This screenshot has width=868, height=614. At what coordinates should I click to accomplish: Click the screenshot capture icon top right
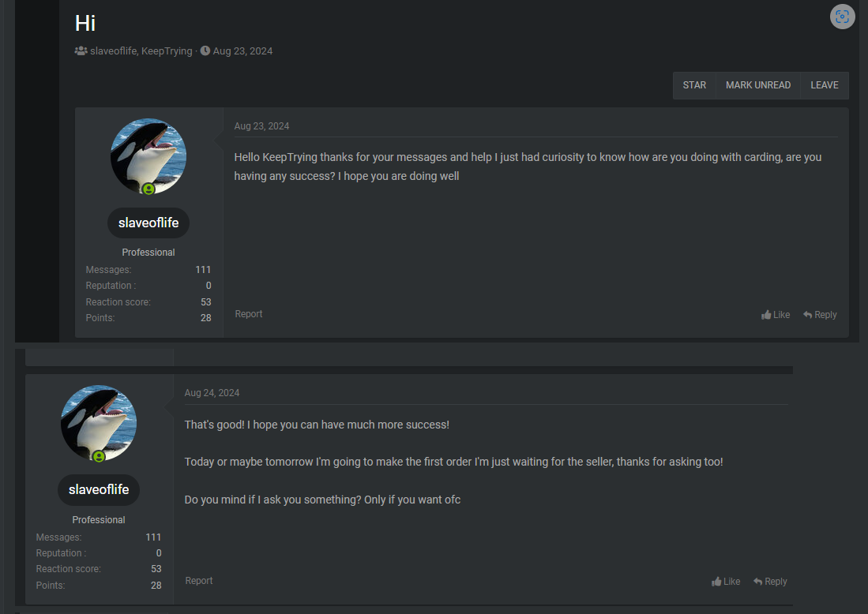click(x=843, y=17)
